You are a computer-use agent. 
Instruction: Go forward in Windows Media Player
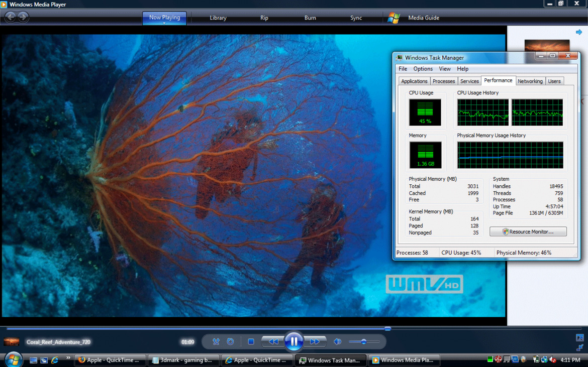coord(23,17)
